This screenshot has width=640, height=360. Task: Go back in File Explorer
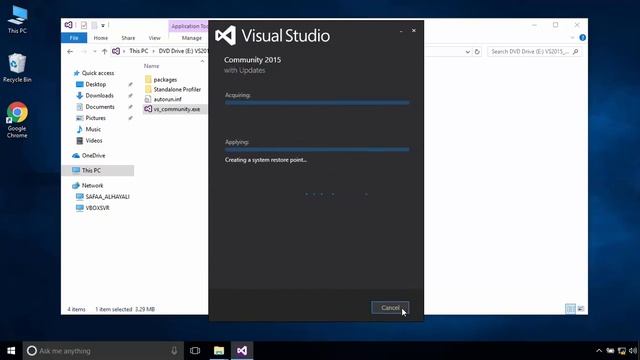pyautogui.click(x=70, y=51)
